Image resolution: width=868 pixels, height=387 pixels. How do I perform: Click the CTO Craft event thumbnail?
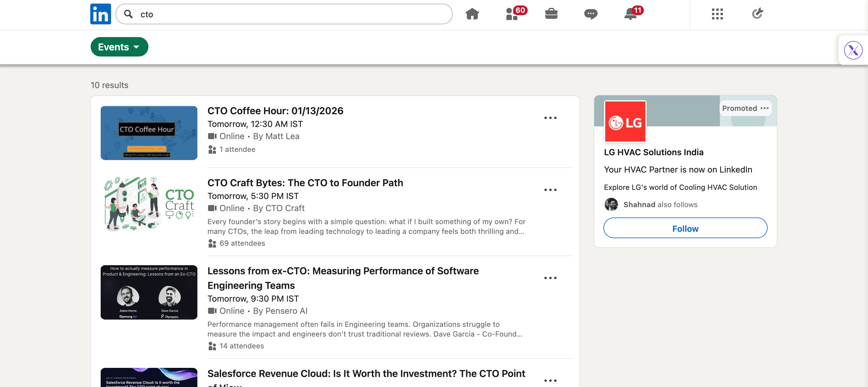[x=149, y=204]
